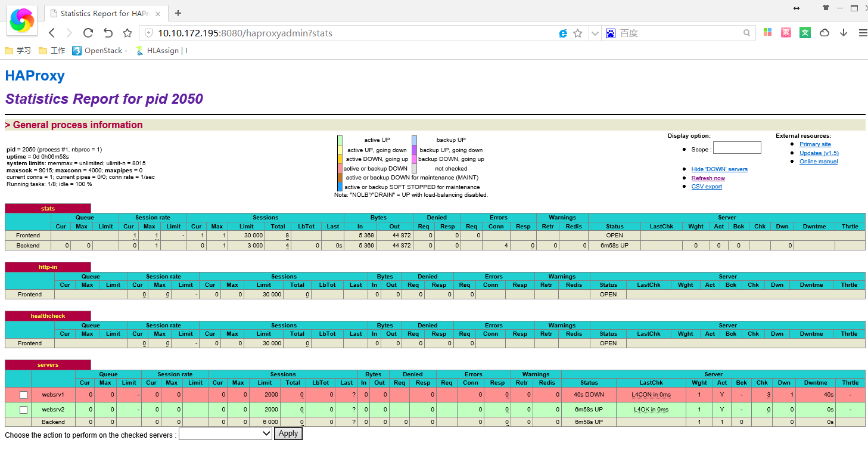This screenshot has height=452, width=868.
Task: Open the Online manual link
Action: click(819, 162)
